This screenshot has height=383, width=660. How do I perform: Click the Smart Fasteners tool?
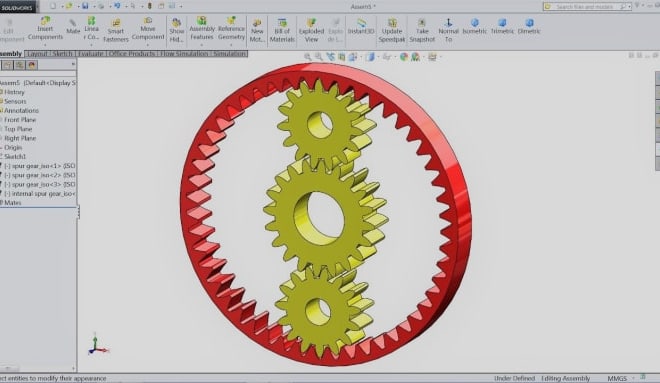pyautogui.click(x=115, y=30)
